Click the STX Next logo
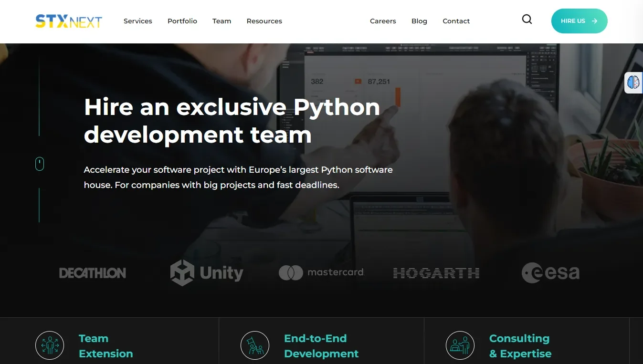This screenshot has height=364, width=643. tap(69, 21)
